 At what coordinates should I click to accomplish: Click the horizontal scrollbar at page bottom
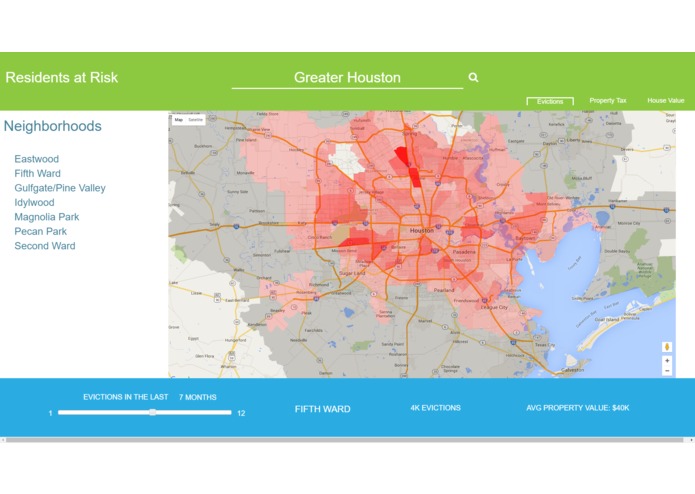point(344,440)
